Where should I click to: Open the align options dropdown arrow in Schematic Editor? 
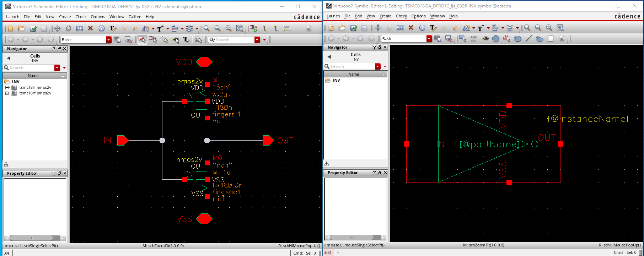click(x=182, y=29)
